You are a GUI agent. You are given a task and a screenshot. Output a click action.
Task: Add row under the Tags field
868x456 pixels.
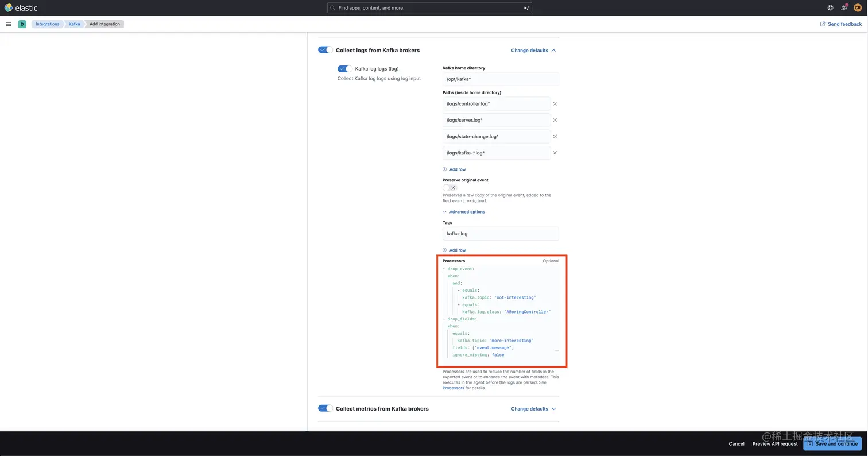click(454, 250)
